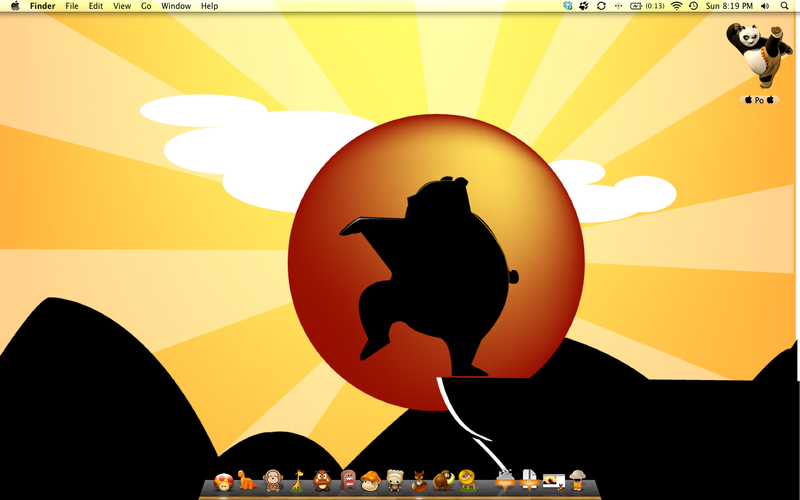This screenshot has height=500, width=800.
Task: Click the minimized window thumbnail in dock
Action: (554, 481)
